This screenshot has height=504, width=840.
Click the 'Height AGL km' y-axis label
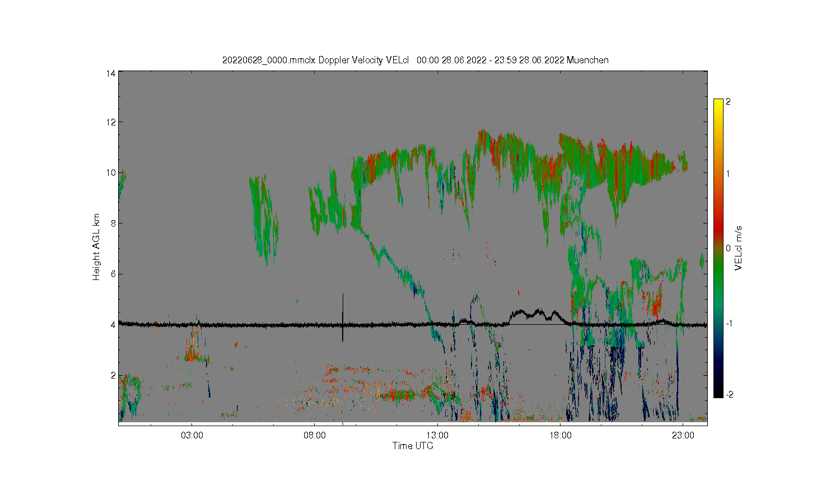pos(96,247)
